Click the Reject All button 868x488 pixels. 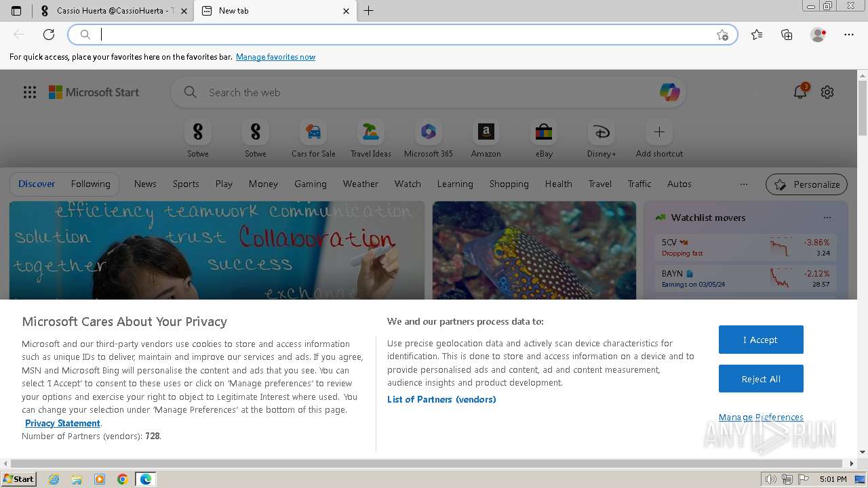761,379
